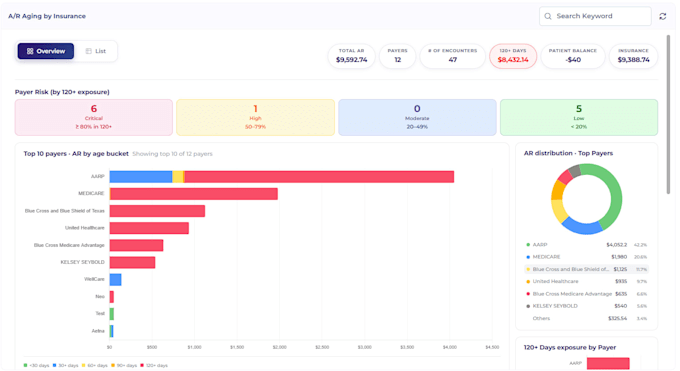Toggle the 90+ days legend item
This screenshot has height=371, width=680.
click(x=124, y=365)
